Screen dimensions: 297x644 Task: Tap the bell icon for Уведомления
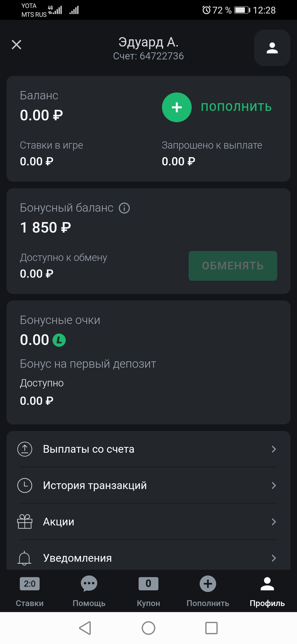click(x=24, y=558)
